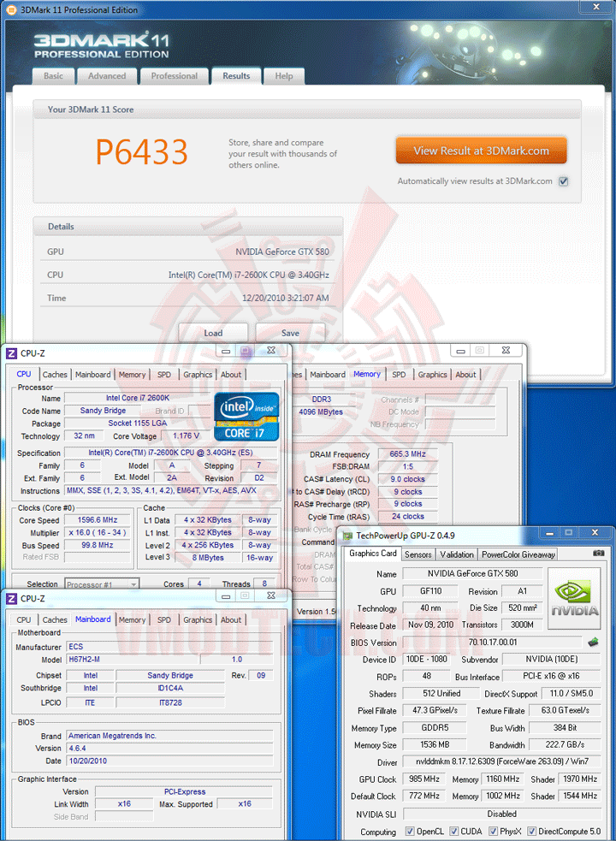616x841 pixels.
Task: Open SPD tab in top CPU-Z window
Action: coord(164,375)
